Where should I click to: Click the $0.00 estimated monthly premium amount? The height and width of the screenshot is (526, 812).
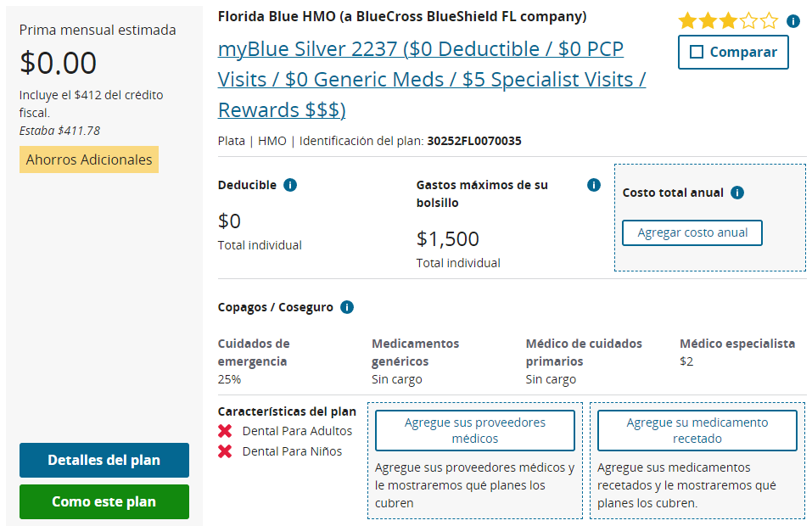pos(58,63)
